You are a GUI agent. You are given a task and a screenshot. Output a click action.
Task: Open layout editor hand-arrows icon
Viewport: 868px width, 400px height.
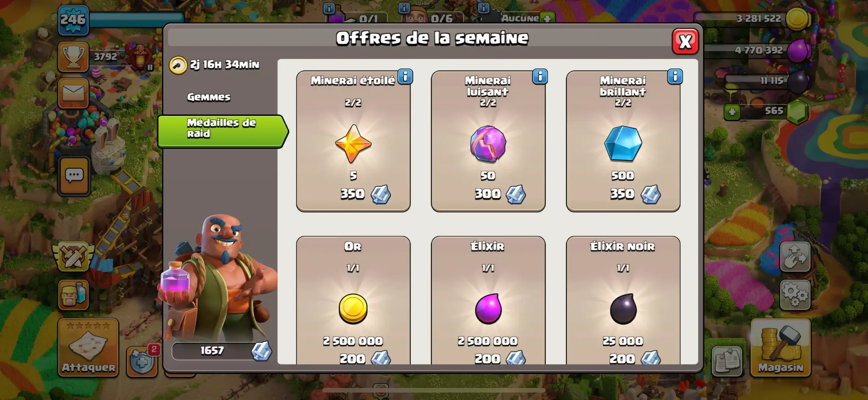coord(795,256)
